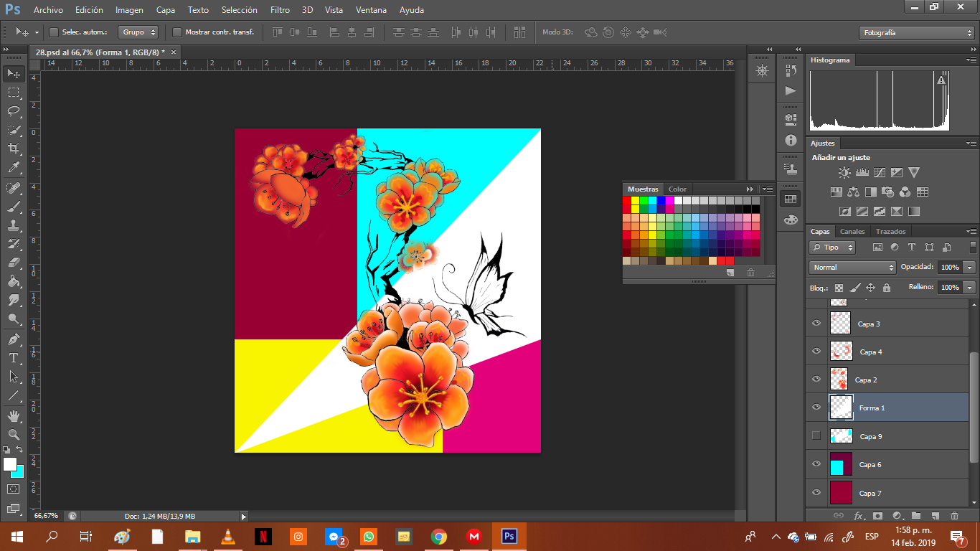
Task: Open the Normal blend mode dropdown
Action: [852, 268]
